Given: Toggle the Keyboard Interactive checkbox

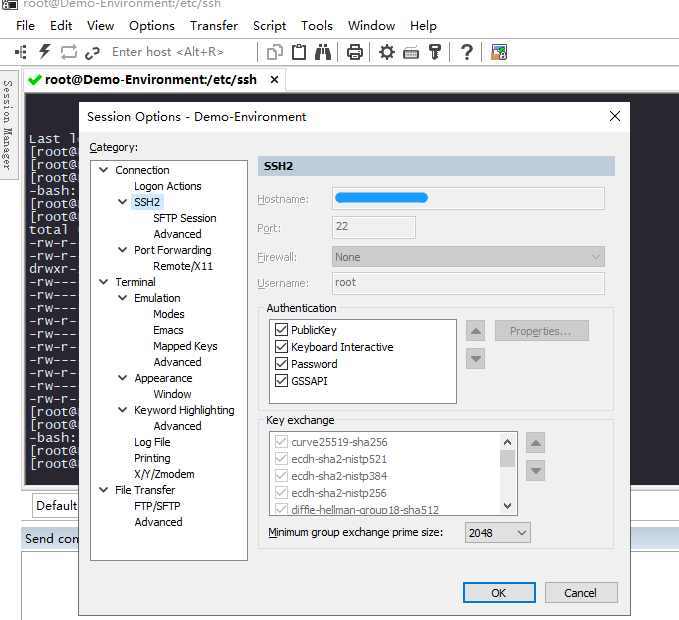Looking at the screenshot, I should point(281,347).
